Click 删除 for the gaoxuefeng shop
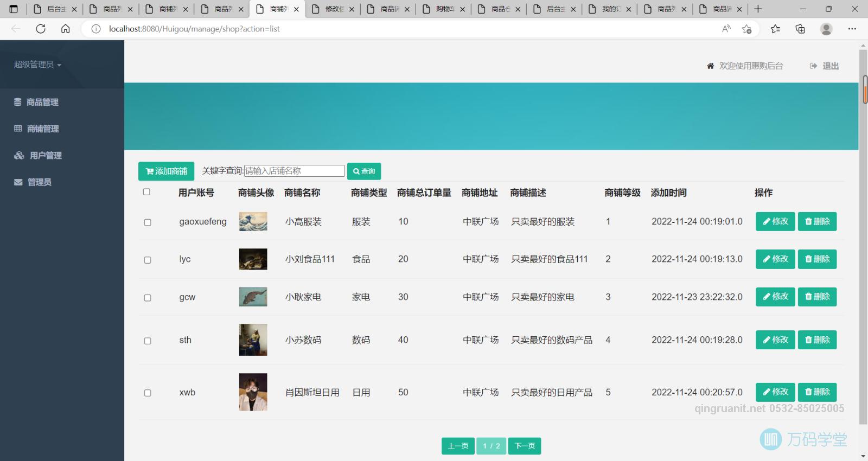This screenshot has width=868, height=461. click(x=817, y=221)
